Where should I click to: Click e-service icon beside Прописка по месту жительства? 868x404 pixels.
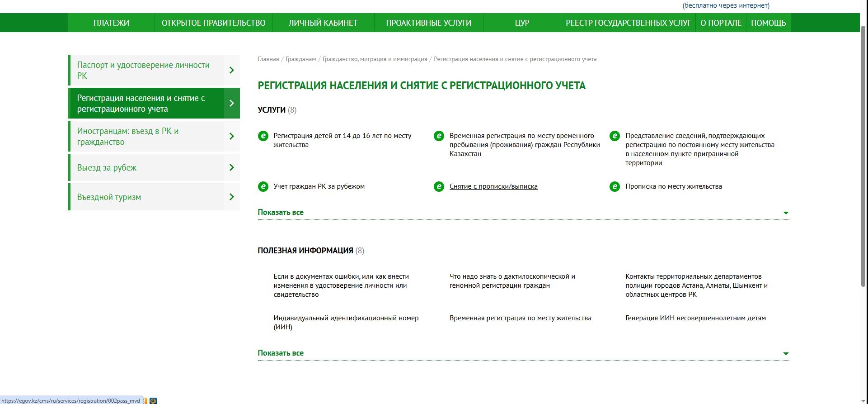(x=615, y=187)
